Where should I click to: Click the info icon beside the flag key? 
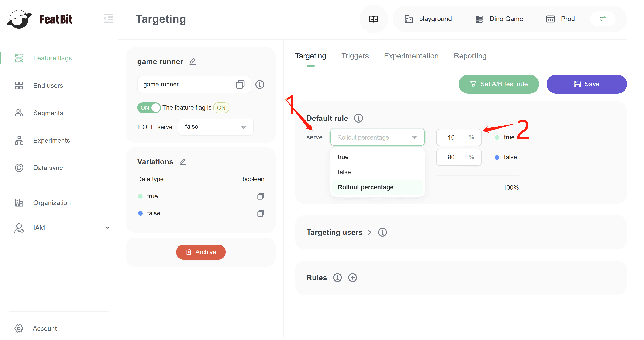coord(259,85)
